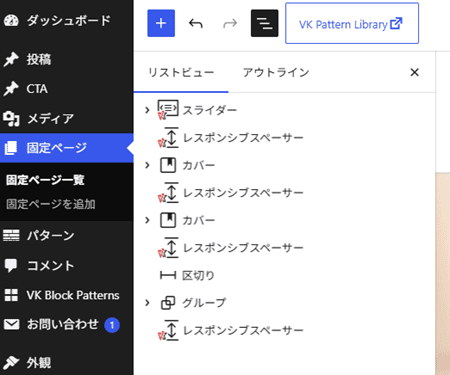Select the 区切り separator block icon
The height and width of the screenshot is (375, 450).
click(168, 275)
